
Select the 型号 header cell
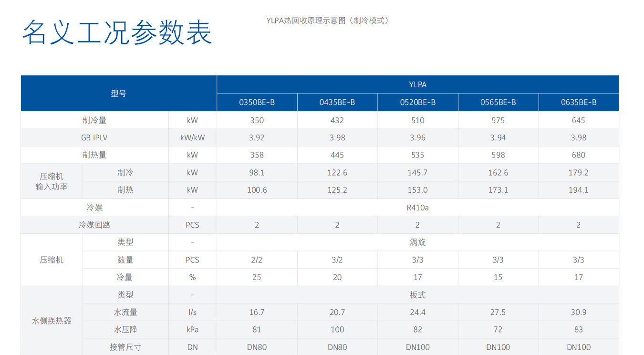(x=118, y=94)
